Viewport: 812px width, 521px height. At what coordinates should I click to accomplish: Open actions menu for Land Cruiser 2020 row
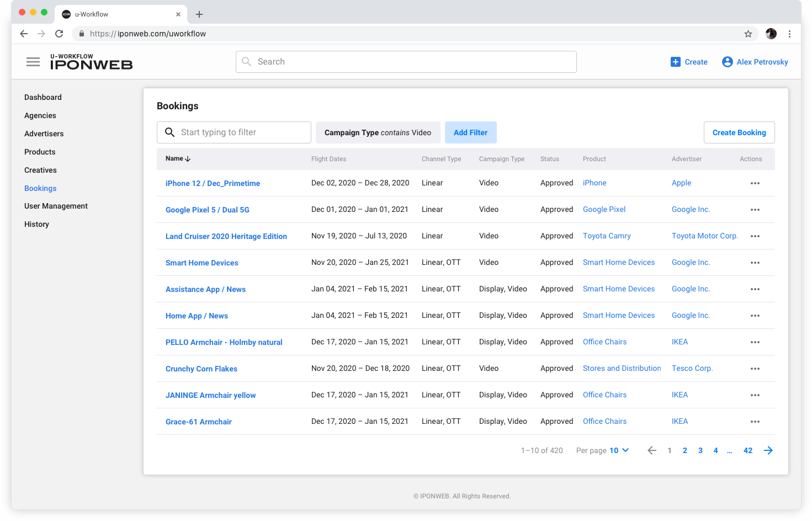(755, 236)
